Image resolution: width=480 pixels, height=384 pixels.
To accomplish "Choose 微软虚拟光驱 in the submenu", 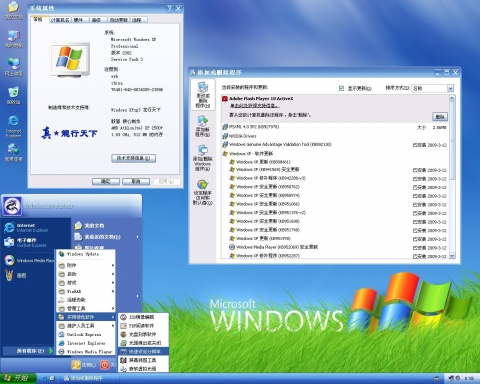I will (144, 369).
